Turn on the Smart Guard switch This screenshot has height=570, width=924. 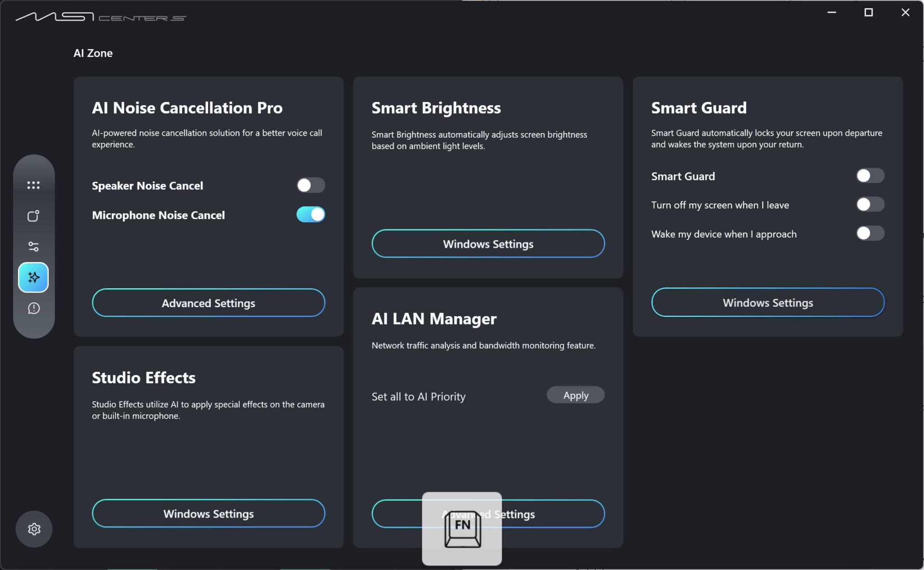pyautogui.click(x=870, y=176)
